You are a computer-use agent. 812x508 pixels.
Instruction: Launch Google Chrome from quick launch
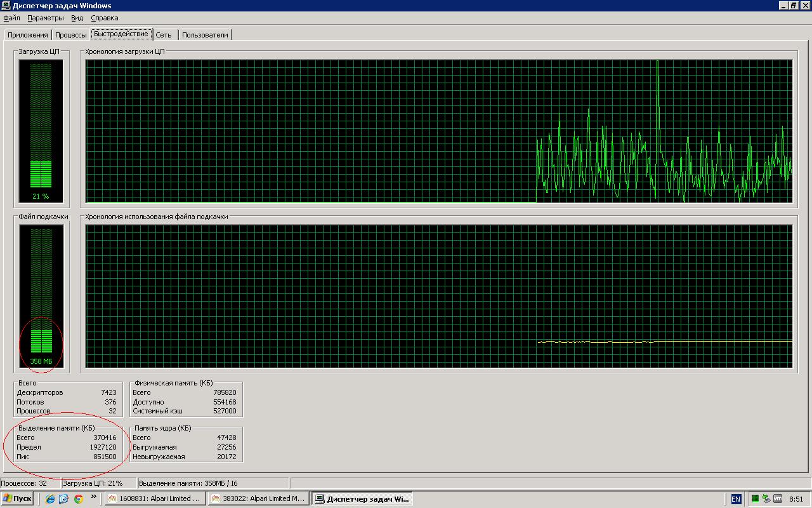click(78, 499)
